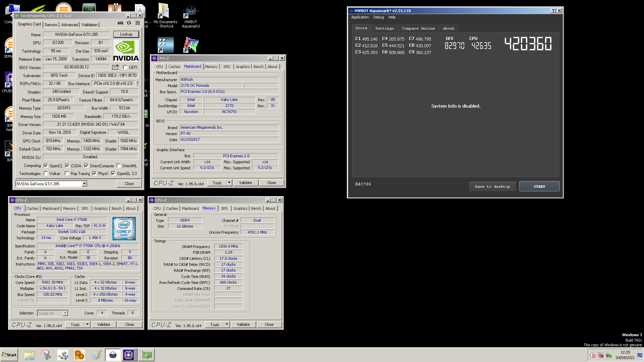Click the Bus Interface question mark icon
Image resolution: width=644 pixels, height=362 pixels.
[137, 83]
